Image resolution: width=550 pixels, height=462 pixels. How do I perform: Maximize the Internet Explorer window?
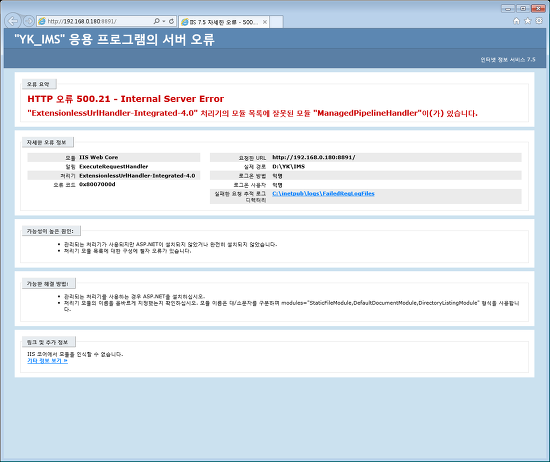(x=523, y=8)
